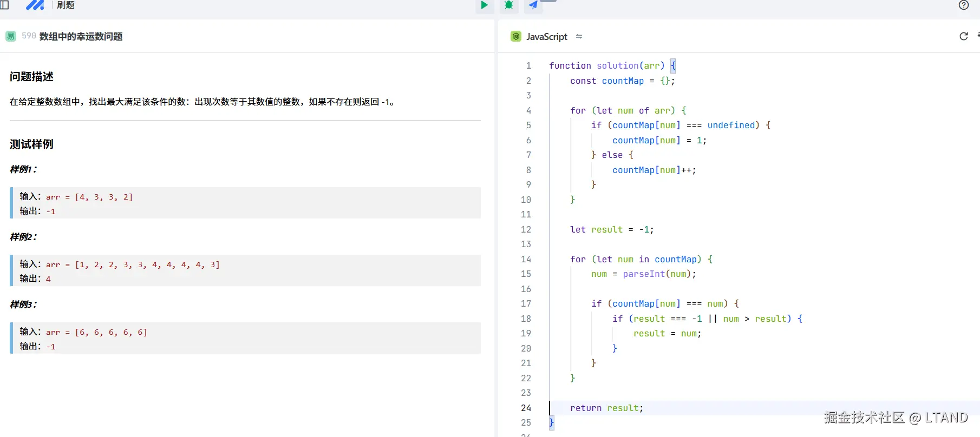Start debugging with the bug icon
Viewport: 980px width, 437px height.
click(508, 5)
